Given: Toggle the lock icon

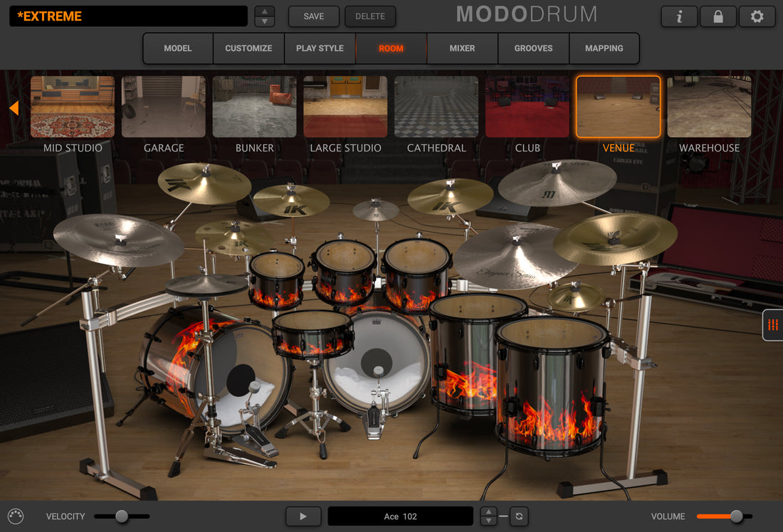Looking at the screenshot, I should [x=718, y=16].
